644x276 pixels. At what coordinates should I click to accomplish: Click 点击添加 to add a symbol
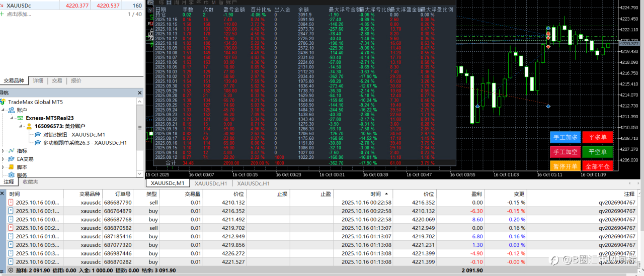[19, 14]
